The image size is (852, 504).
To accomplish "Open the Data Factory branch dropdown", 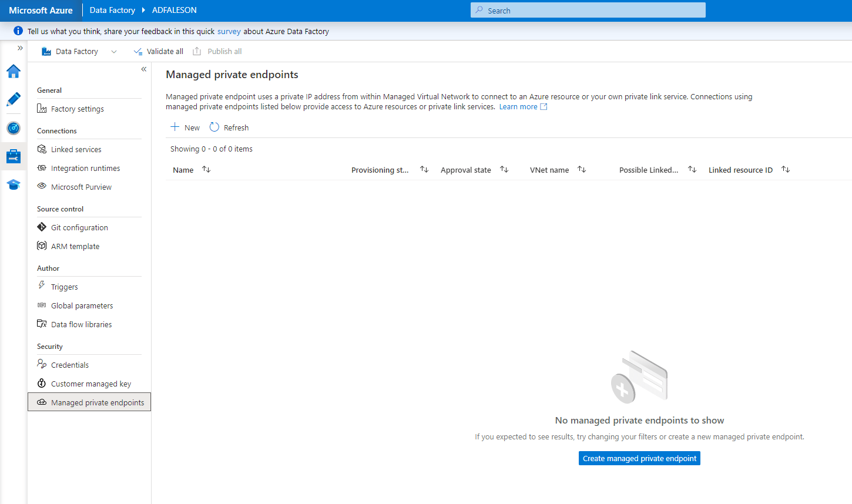I will [113, 51].
